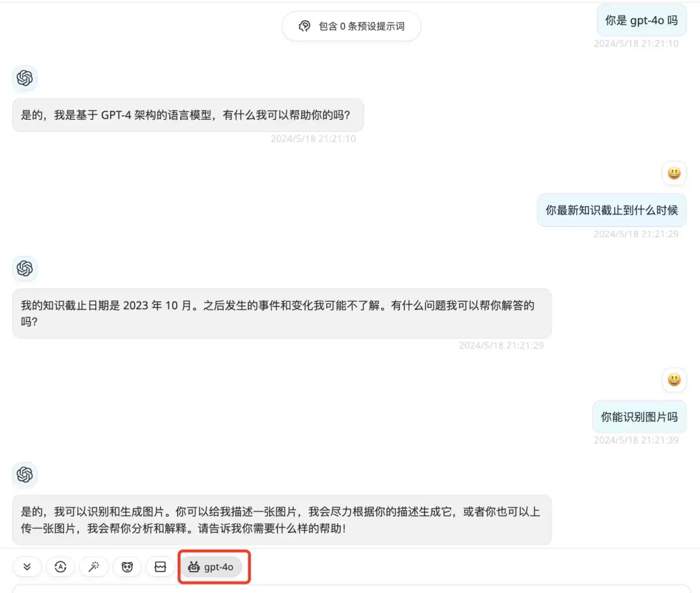The image size is (700, 593).
Task: Click the first ChatGPT assistant avatar
Action: (25, 78)
